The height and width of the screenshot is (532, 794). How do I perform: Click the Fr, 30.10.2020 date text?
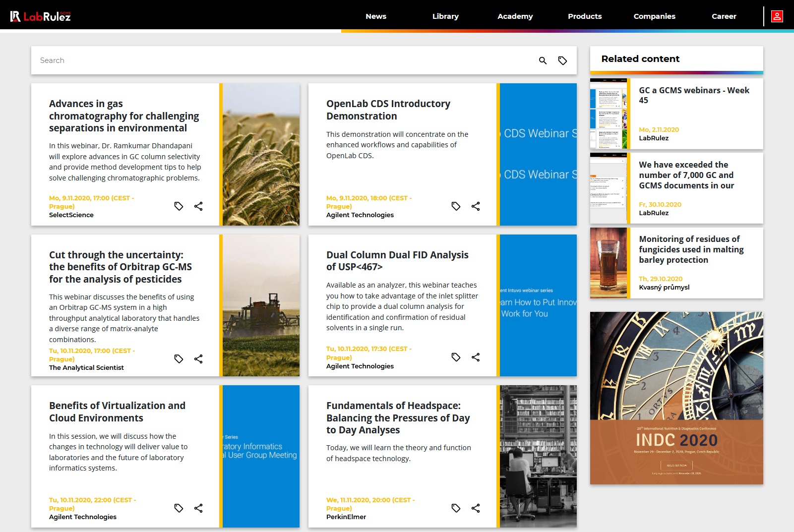[x=660, y=205]
